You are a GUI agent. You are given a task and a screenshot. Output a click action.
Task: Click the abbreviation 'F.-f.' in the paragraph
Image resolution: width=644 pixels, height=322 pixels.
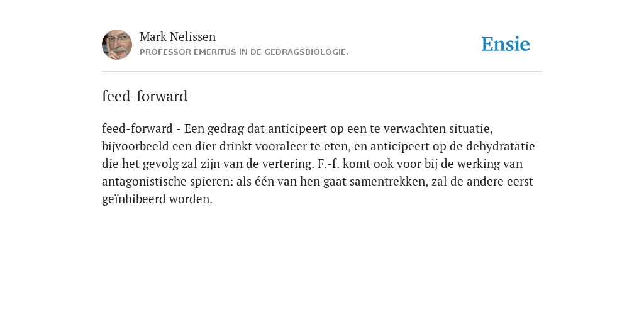pos(328,164)
